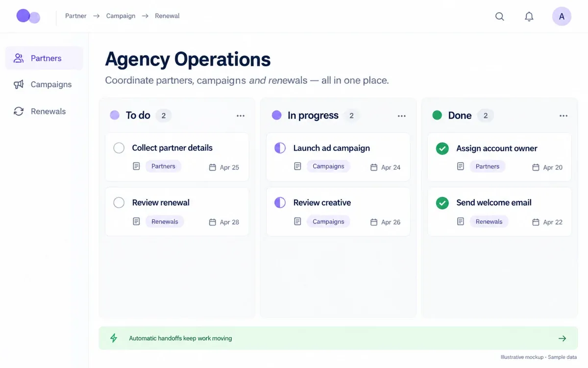The image size is (588, 368).
Task: Toggle Review creative half-filled status circle
Action: coord(280,202)
